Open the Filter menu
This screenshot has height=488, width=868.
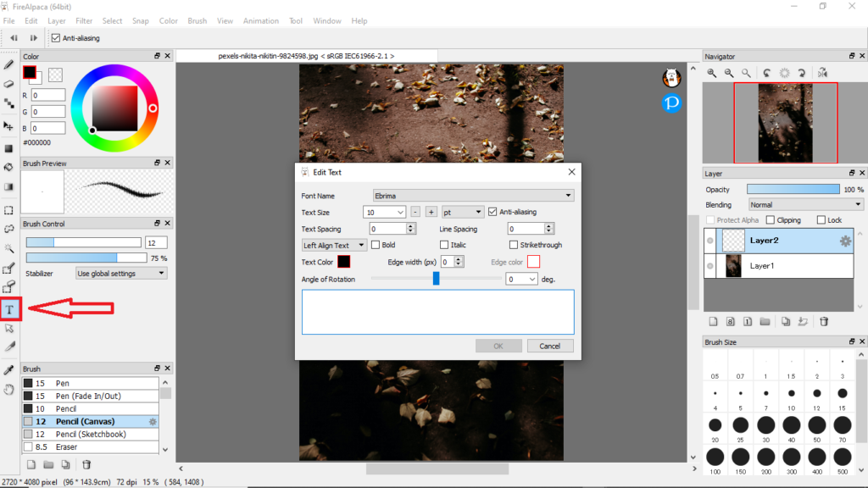click(84, 20)
